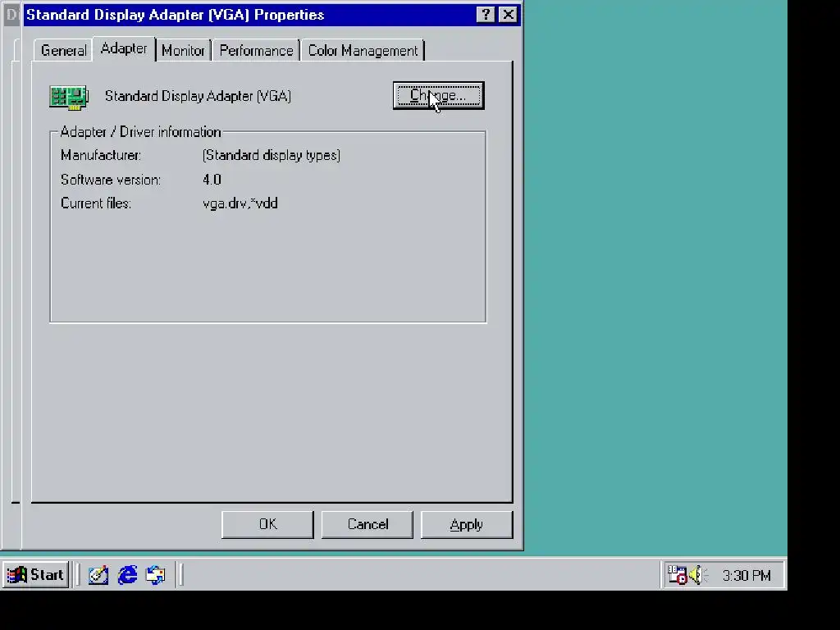Launch Internet Explorer from quick launch
Viewport: 840px width, 630px height.
[x=127, y=575]
